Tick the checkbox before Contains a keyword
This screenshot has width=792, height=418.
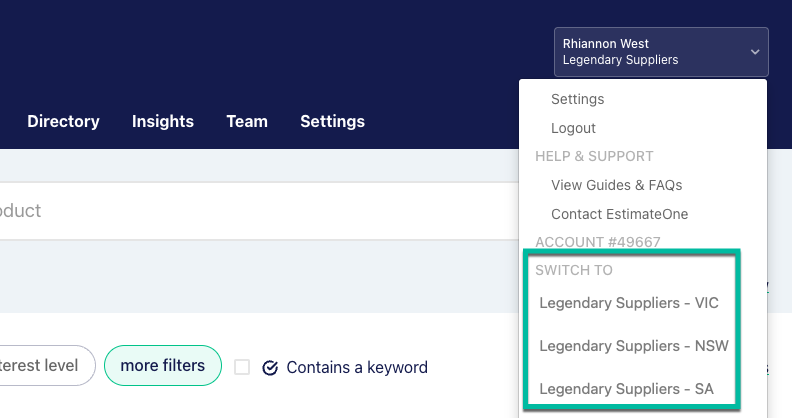click(242, 367)
